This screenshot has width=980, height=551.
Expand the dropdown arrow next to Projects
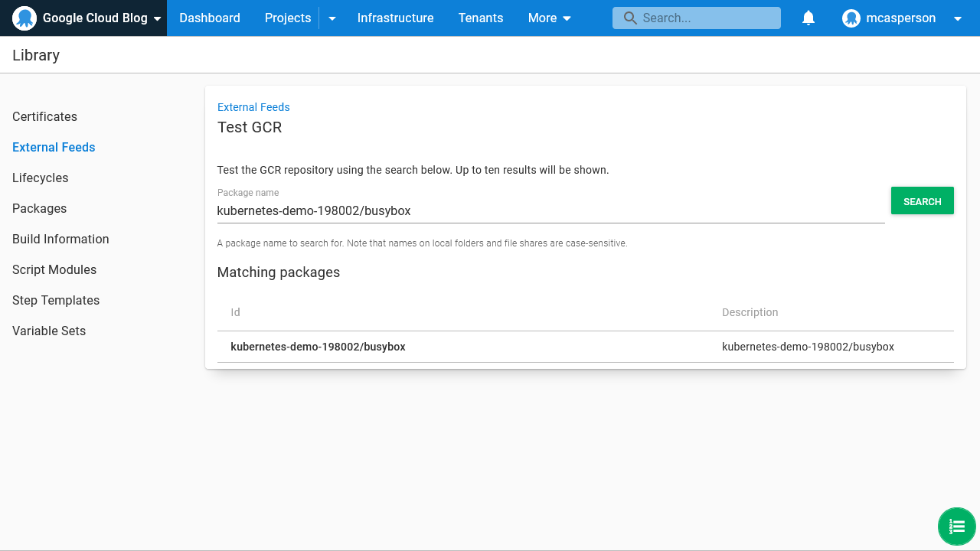332,18
